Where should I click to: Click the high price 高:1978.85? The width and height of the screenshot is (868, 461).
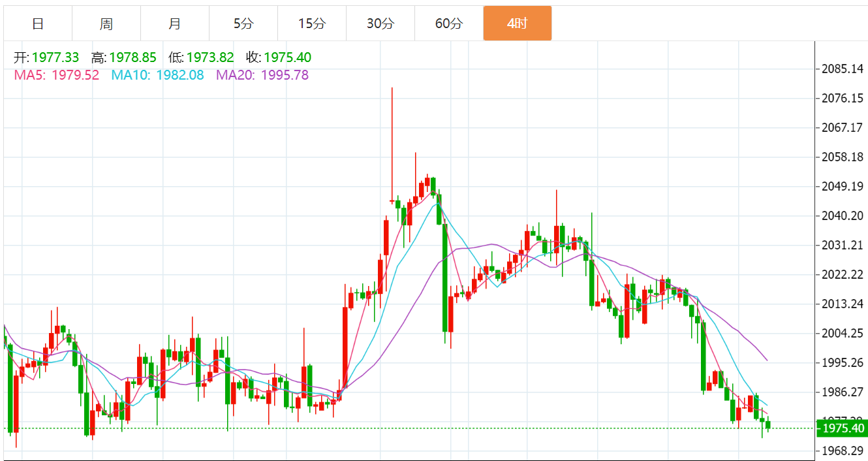pyautogui.click(x=123, y=58)
